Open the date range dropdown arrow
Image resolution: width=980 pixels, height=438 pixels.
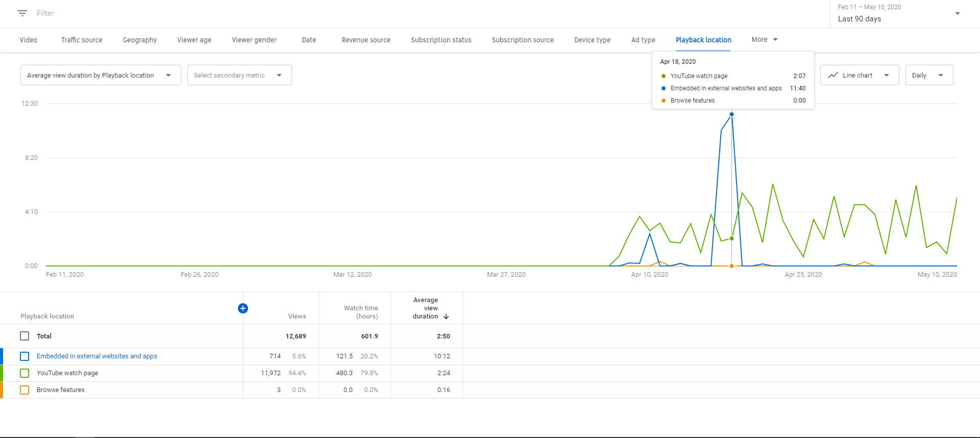pyautogui.click(x=958, y=14)
